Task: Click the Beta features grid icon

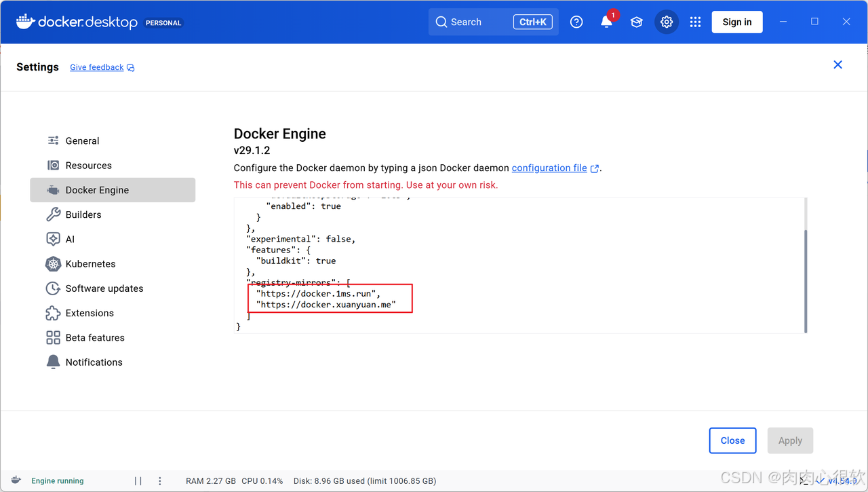Action: [x=53, y=337]
